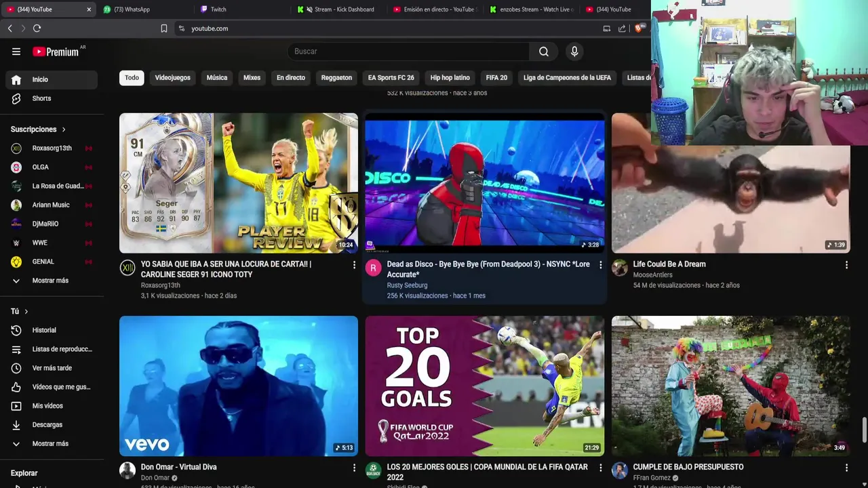Switch to the Kick Dashboard browser tab
The height and width of the screenshot is (488, 868).
[x=340, y=9]
